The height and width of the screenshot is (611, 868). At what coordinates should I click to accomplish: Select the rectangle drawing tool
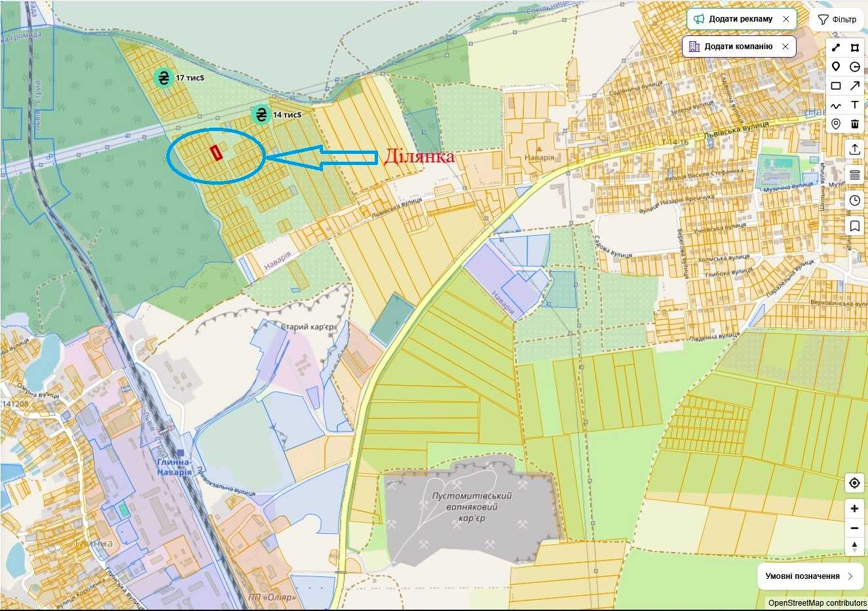836,86
